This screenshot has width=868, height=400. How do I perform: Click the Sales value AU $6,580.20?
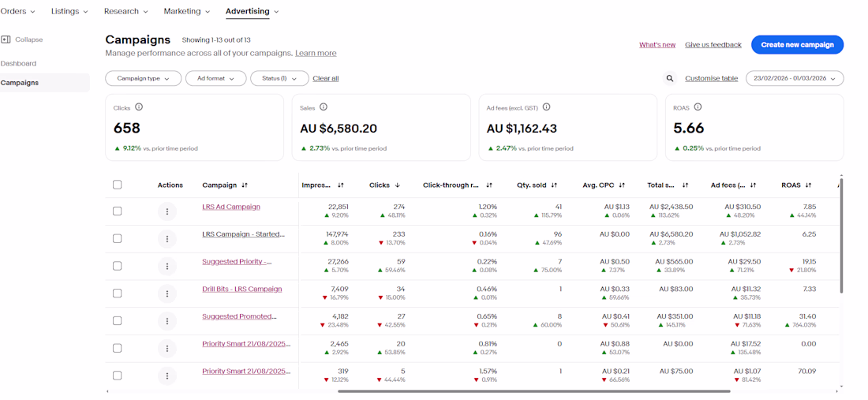[x=339, y=129]
